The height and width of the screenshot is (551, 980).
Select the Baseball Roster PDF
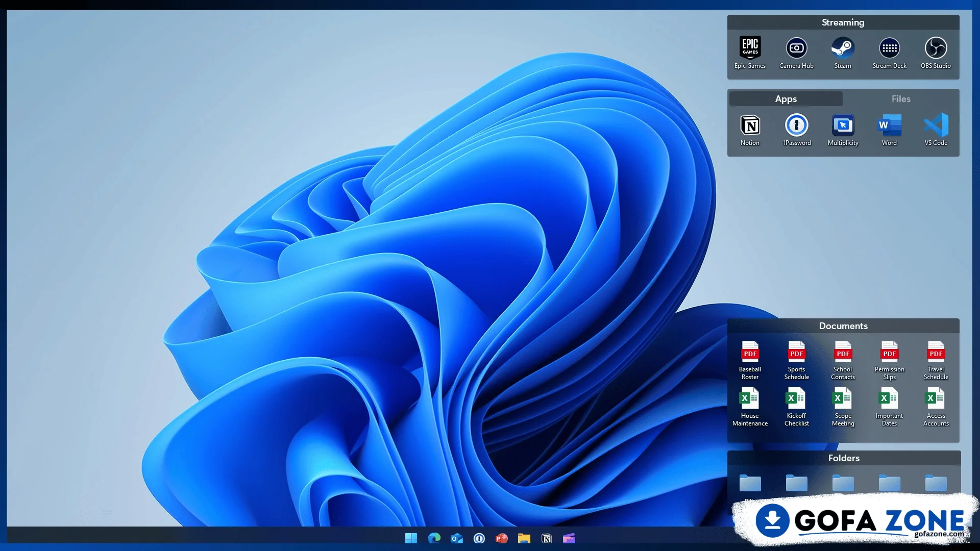click(750, 360)
